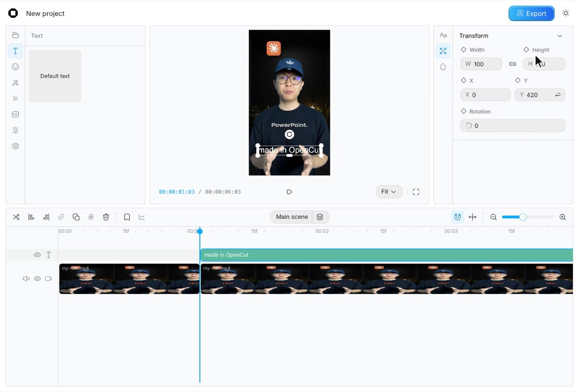The image size is (579, 392).
Task: Open the effects magic wand tab
Action: pos(15,83)
